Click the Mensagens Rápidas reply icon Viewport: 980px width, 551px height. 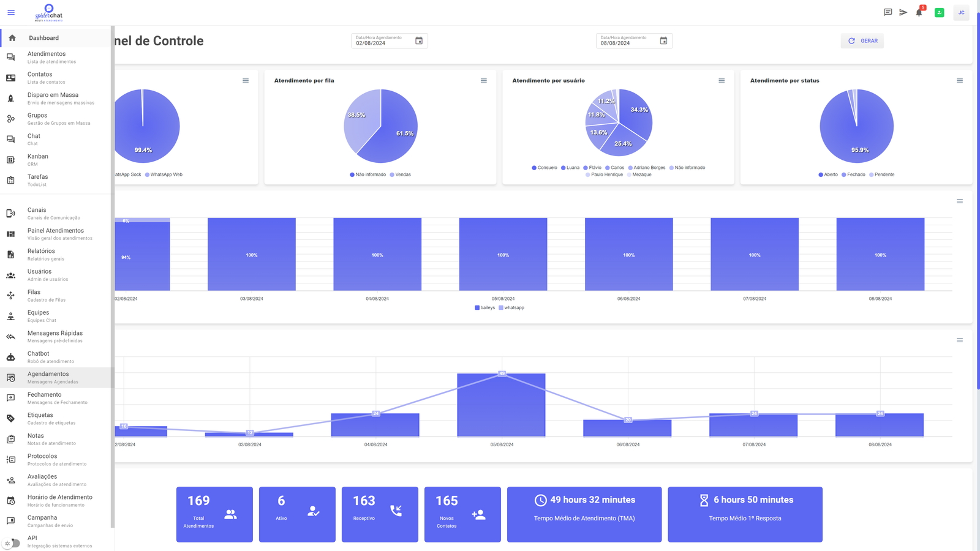click(x=10, y=337)
